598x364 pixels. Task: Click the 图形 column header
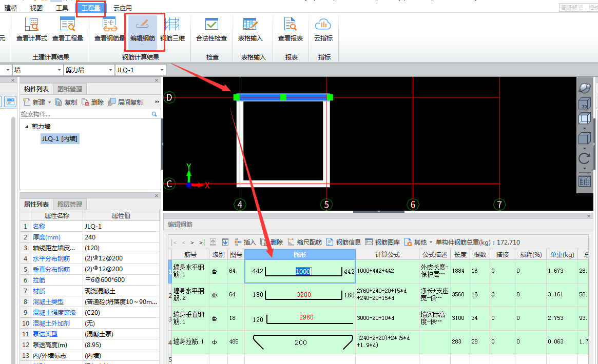pos(300,255)
